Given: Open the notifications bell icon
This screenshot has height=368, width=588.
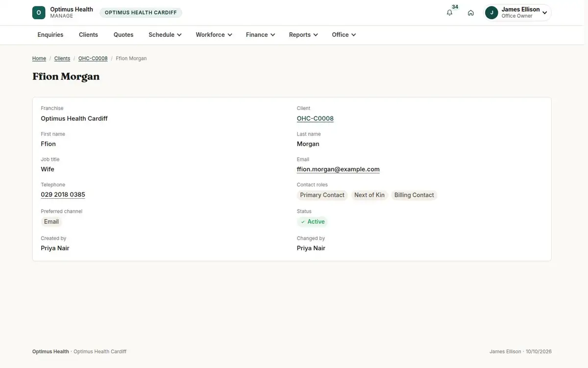Looking at the screenshot, I should (x=449, y=13).
